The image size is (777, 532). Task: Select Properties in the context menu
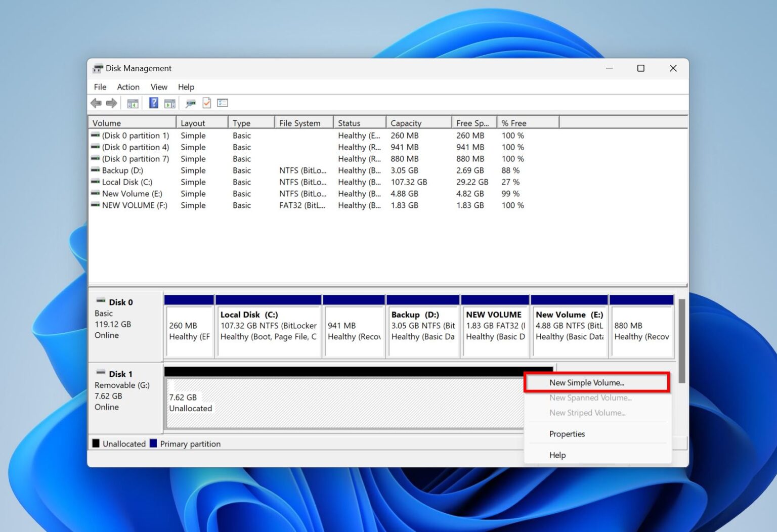pyautogui.click(x=567, y=434)
